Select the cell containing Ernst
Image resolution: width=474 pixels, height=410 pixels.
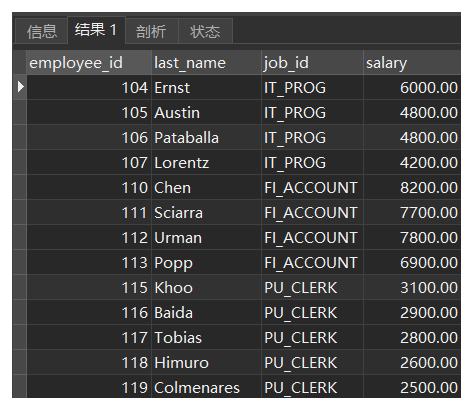(x=206, y=87)
